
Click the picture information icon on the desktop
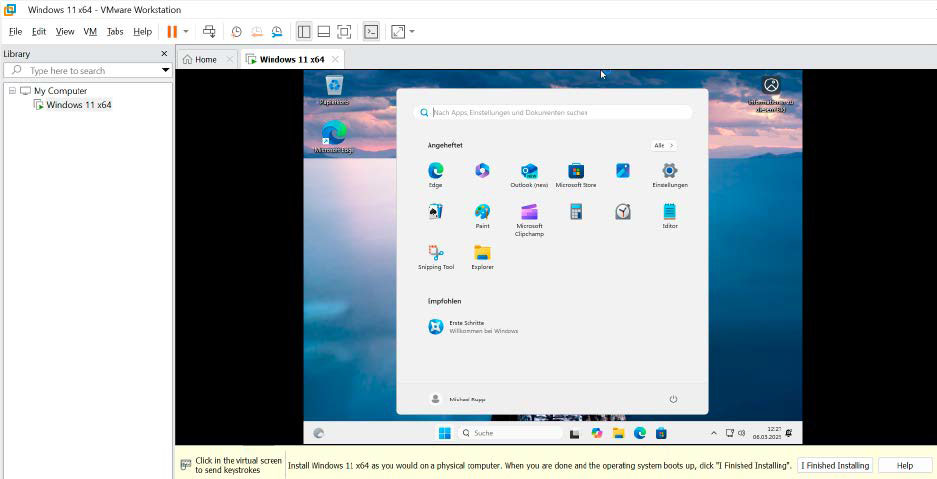(771, 94)
